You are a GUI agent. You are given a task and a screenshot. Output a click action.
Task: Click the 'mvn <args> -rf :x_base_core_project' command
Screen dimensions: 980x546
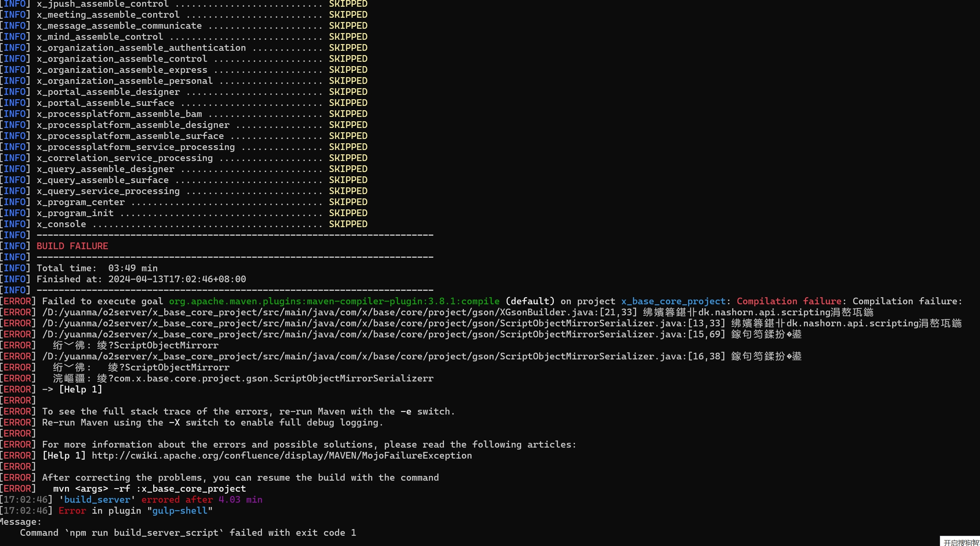click(149, 489)
